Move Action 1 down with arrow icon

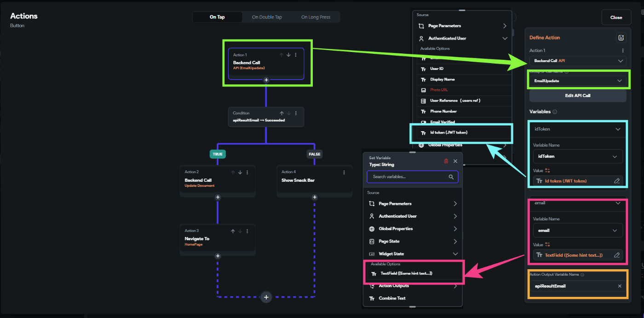288,55
